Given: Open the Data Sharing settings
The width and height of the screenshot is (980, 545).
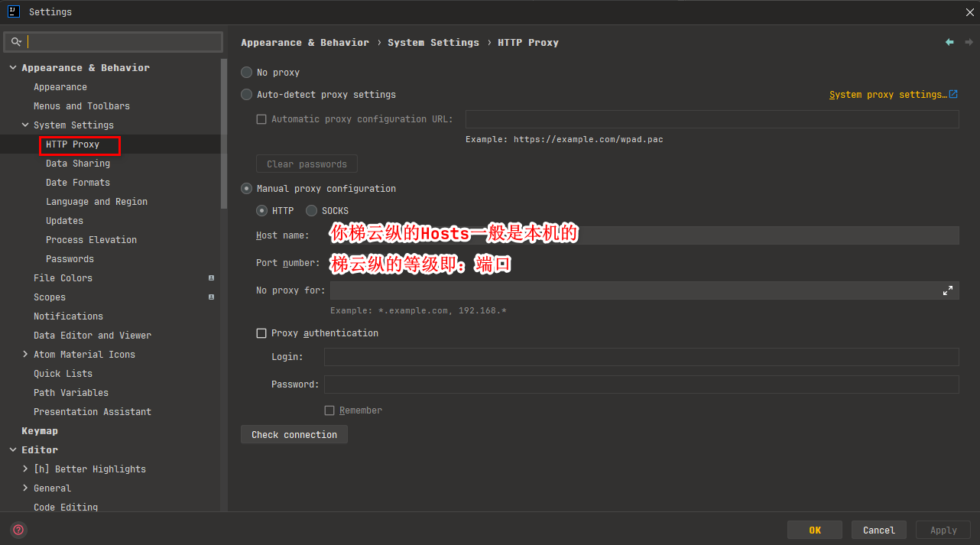Looking at the screenshot, I should tap(78, 164).
